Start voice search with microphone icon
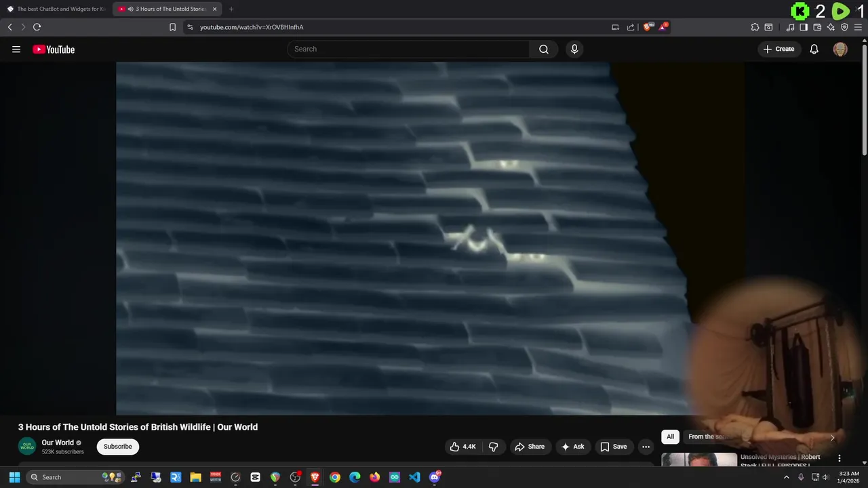 click(574, 49)
